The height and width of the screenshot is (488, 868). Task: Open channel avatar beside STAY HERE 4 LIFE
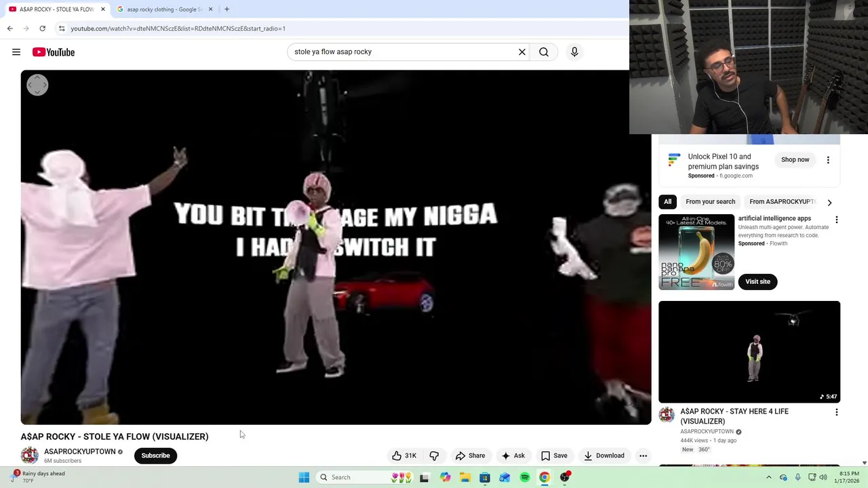(667, 415)
